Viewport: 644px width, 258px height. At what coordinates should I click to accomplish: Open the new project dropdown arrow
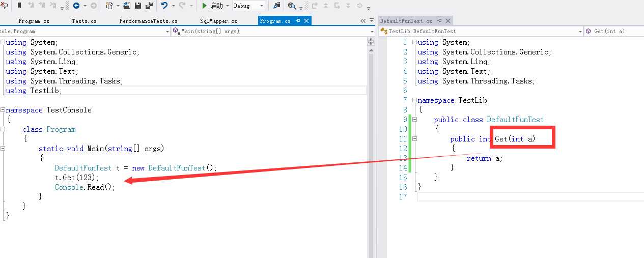118,6
